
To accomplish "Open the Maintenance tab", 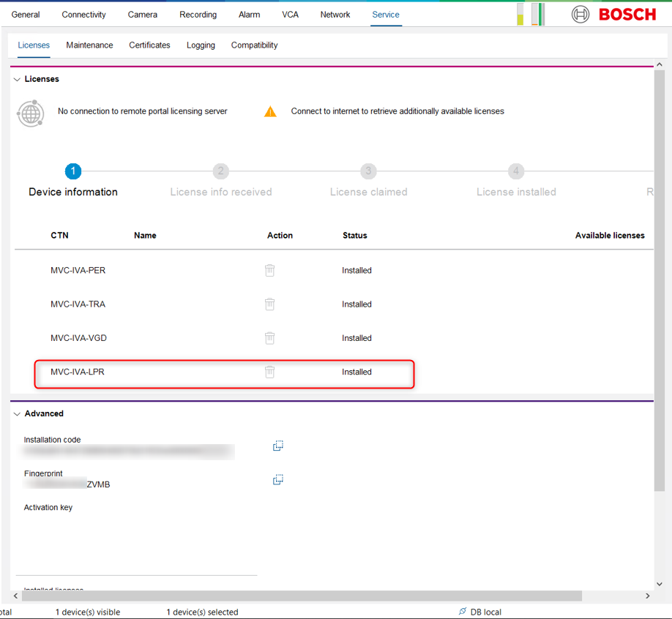I will 89,45.
